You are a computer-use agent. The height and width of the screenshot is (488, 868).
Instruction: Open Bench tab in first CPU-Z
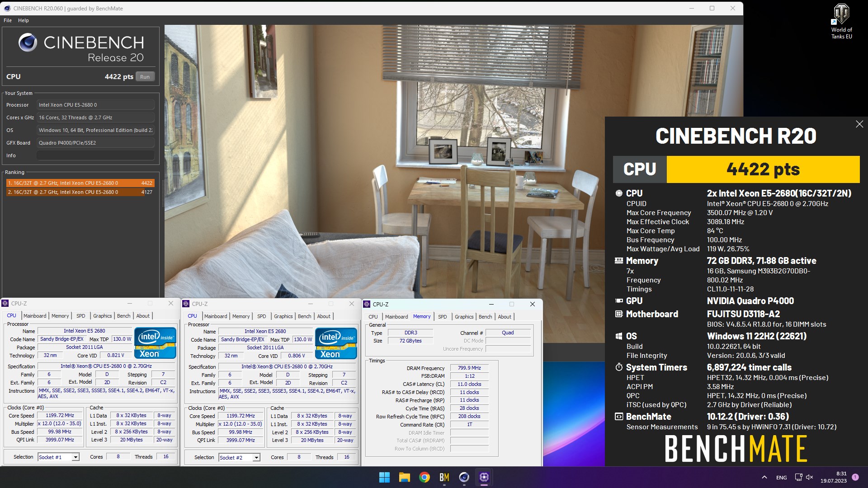123,316
